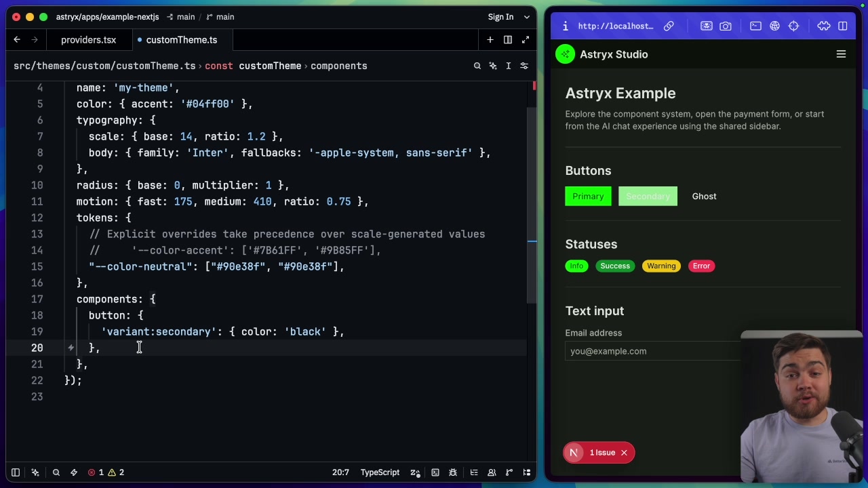Switch to the providers.tsx tab

coord(88,40)
